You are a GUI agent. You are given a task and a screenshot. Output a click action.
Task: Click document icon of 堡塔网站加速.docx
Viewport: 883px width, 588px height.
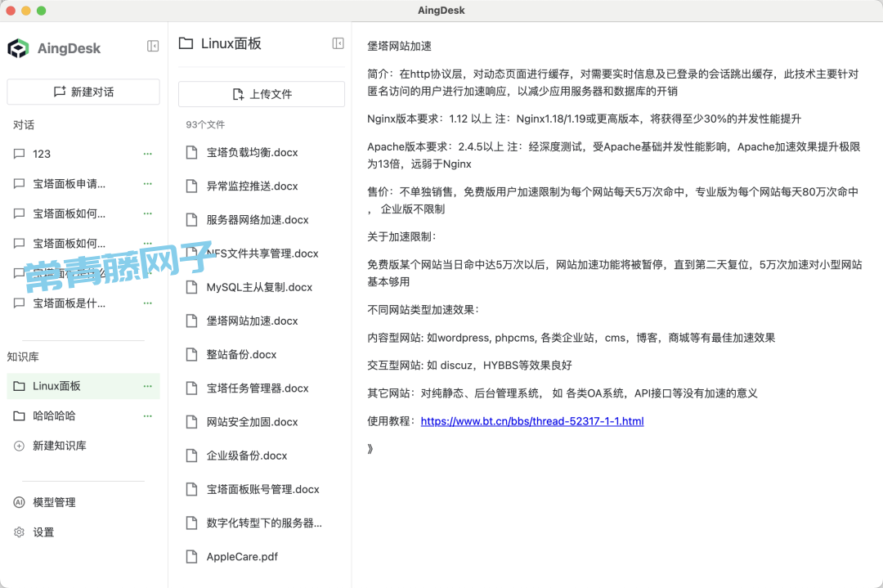191,321
